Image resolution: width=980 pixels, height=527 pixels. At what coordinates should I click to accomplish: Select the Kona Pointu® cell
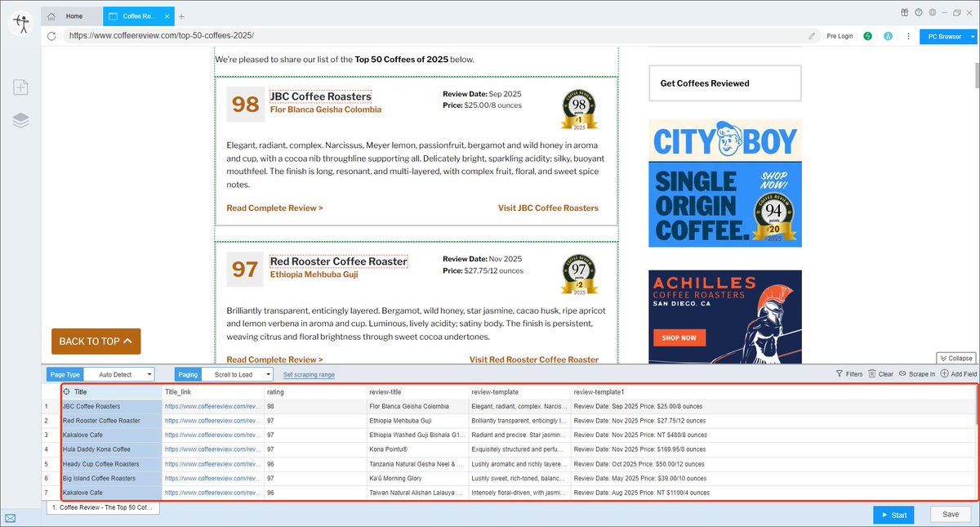tap(417, 449)
